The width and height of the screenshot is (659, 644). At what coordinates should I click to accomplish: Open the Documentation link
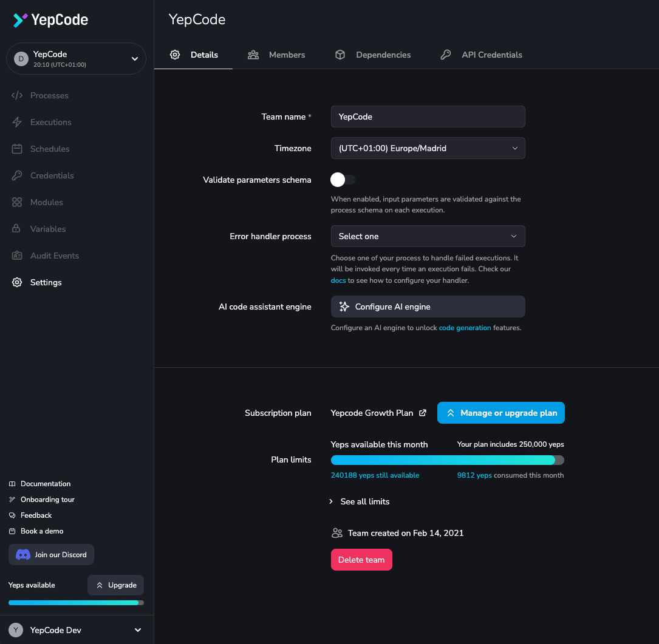coord(46,484)
